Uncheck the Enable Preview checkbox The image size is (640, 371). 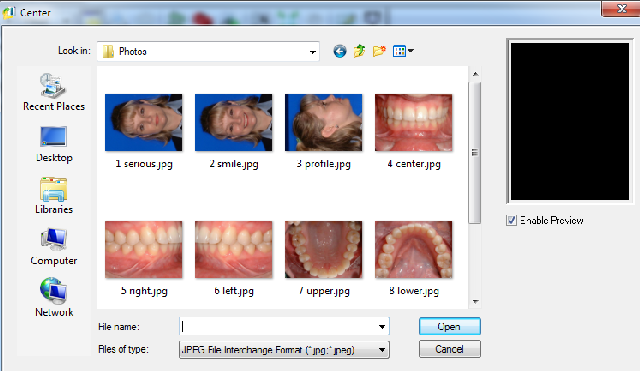click(511, 220)
